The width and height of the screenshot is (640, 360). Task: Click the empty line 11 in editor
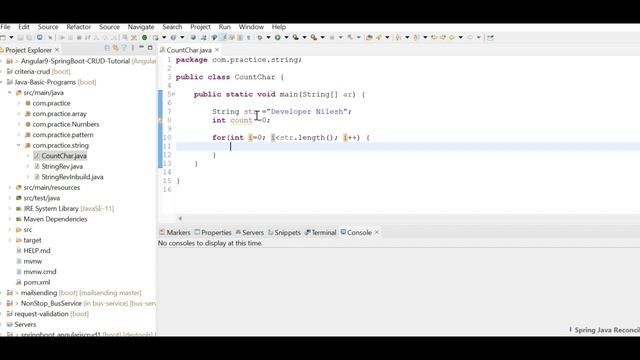408,146
